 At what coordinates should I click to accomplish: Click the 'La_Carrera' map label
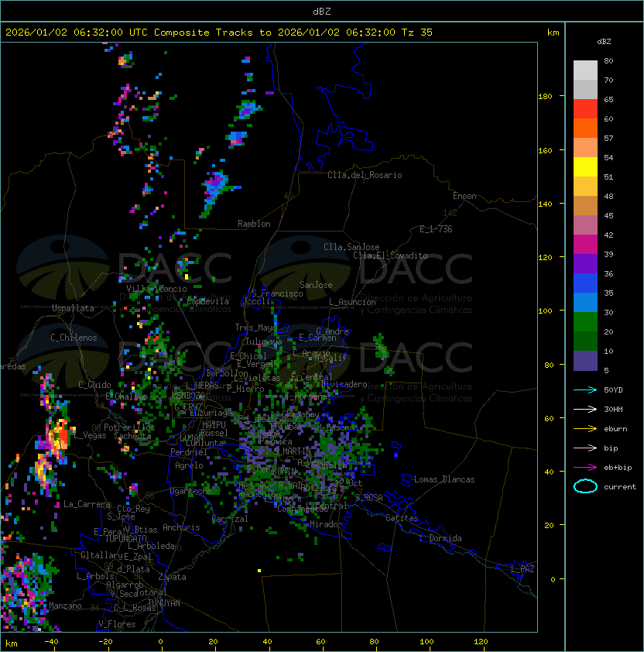coord(87,504)
